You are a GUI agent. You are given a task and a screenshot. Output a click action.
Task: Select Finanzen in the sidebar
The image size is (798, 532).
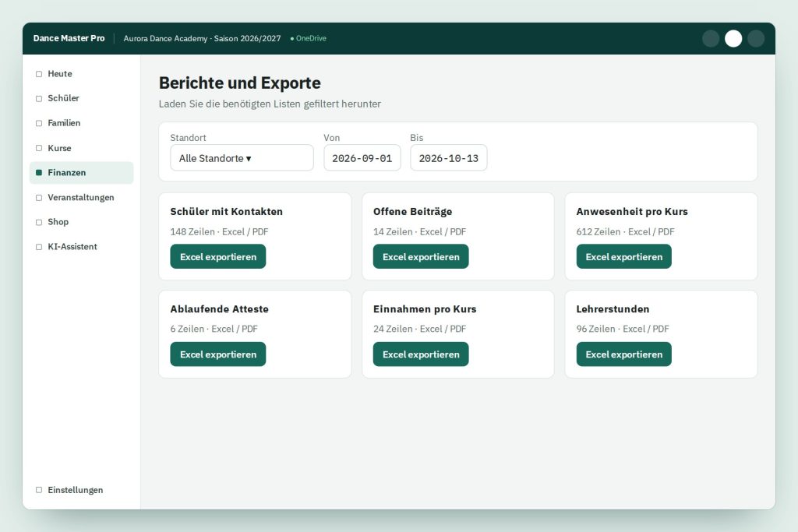(x=81, y=173)
